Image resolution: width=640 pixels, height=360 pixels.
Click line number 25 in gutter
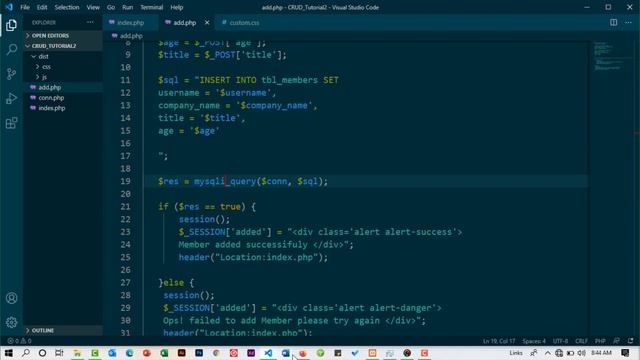tap(125, 257)
